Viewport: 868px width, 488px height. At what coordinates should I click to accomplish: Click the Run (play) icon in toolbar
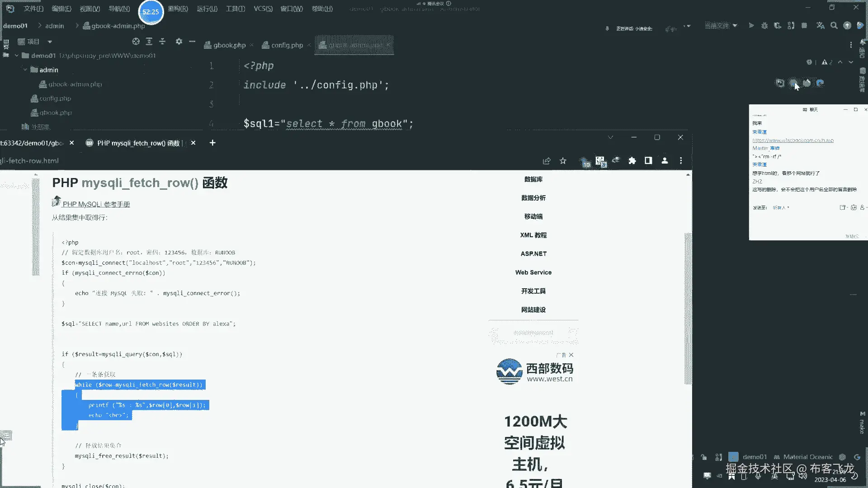[x=751, y=26]
